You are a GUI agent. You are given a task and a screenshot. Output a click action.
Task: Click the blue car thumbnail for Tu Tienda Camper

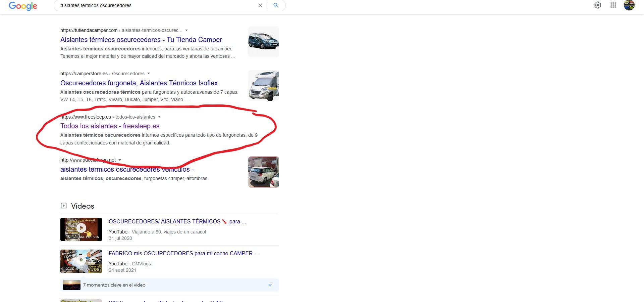pyautogui.click(x=264, y=42)
